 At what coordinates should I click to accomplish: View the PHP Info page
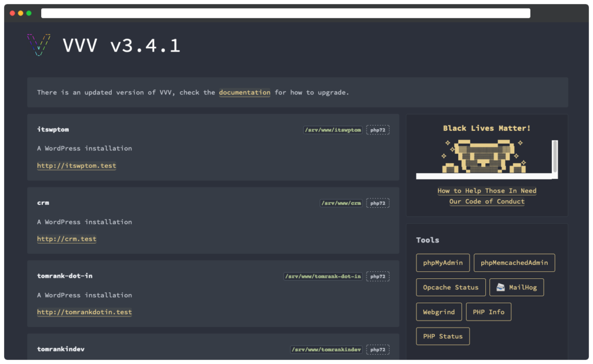tap(488, 312)
